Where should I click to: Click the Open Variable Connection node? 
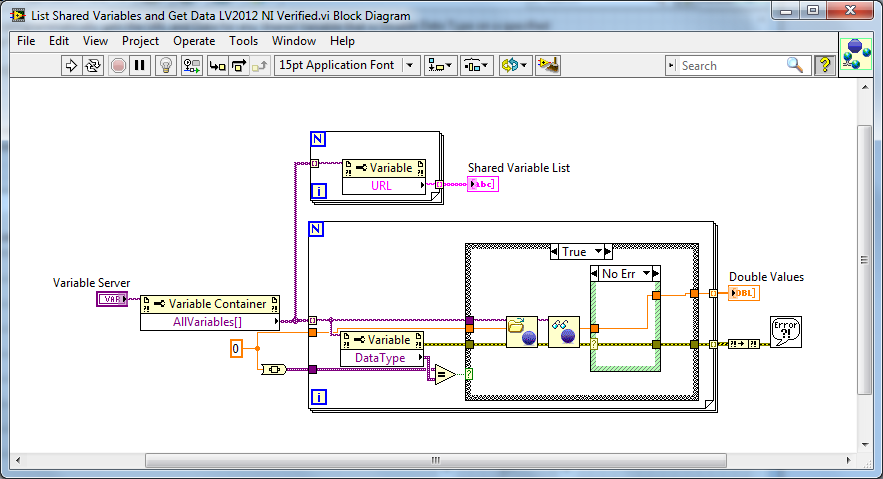pyautogui.click(x=521, y=332)
